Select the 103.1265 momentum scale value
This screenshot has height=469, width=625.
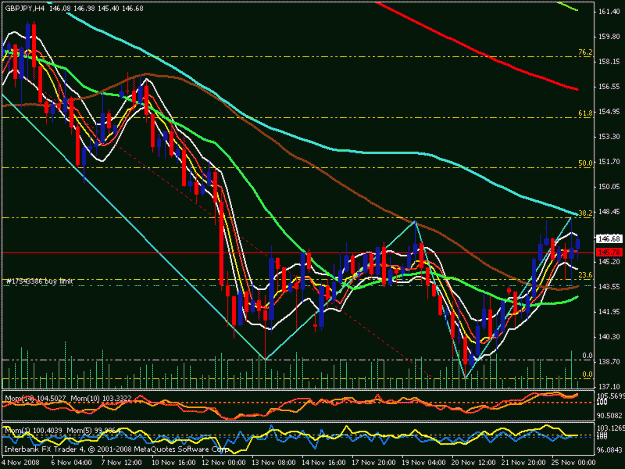[x=610, y=428]
